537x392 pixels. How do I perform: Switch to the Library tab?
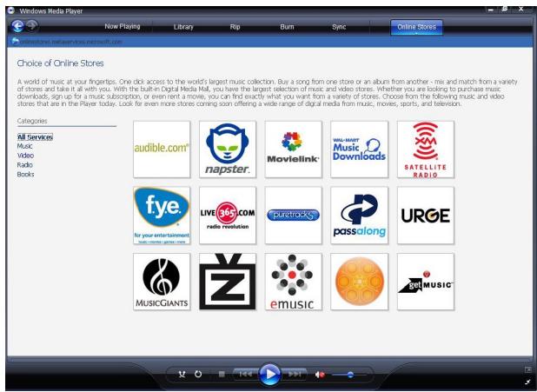point(183,27)
